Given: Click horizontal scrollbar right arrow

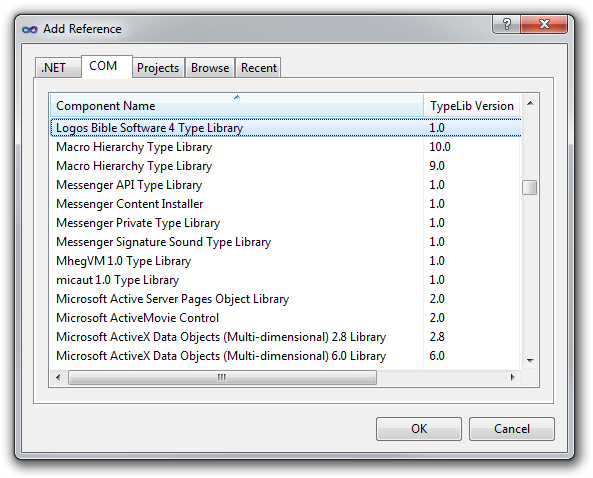Looking at the screenshot, I should tap(512, 377).
